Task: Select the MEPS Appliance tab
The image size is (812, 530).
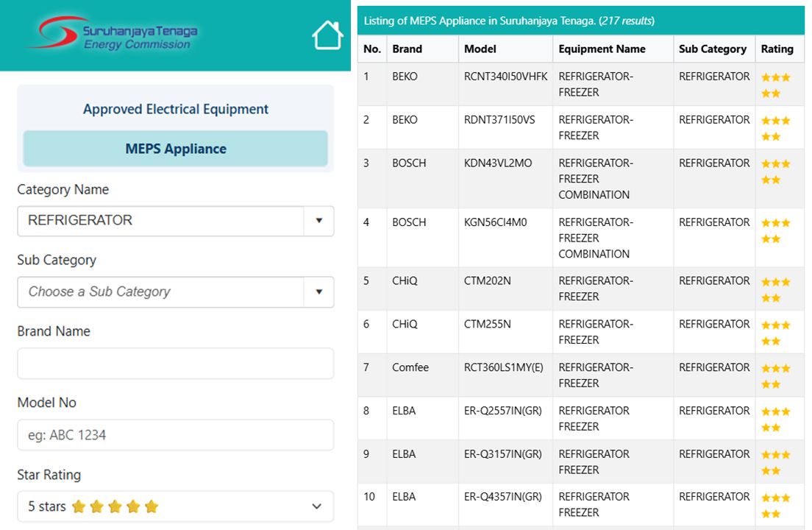Action: tap(175, 149)
